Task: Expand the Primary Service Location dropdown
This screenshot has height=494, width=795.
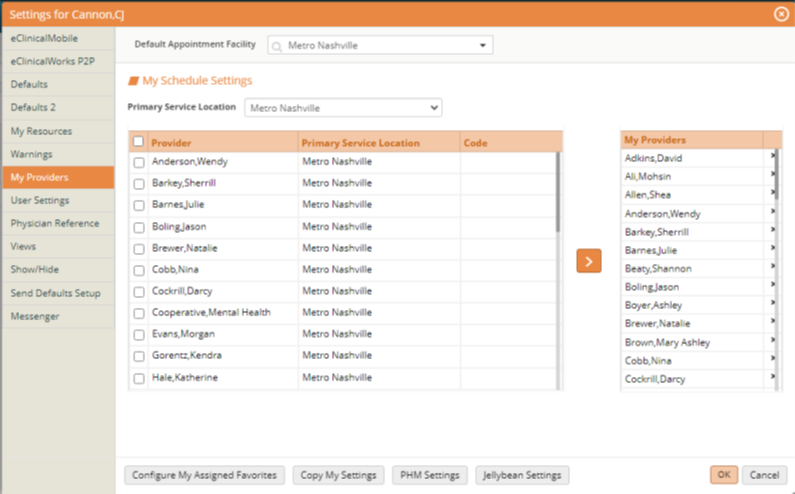Action: 433,108
